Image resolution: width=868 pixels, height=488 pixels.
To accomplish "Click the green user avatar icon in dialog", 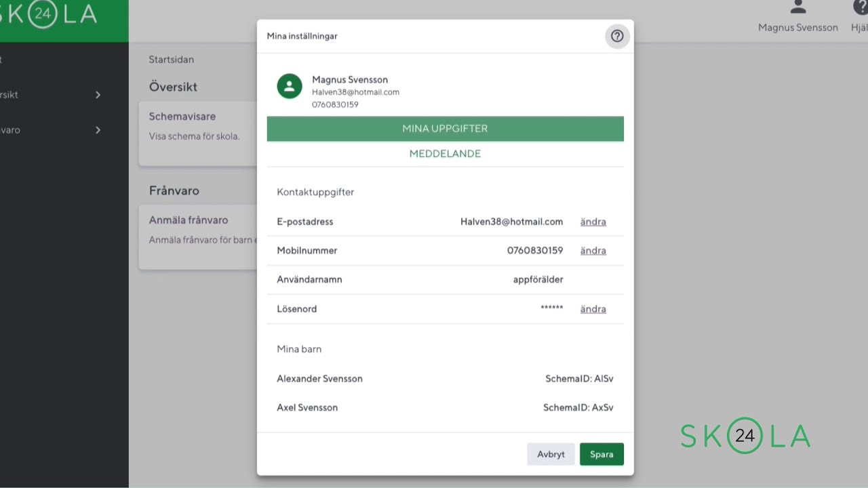I will (290, 86).
